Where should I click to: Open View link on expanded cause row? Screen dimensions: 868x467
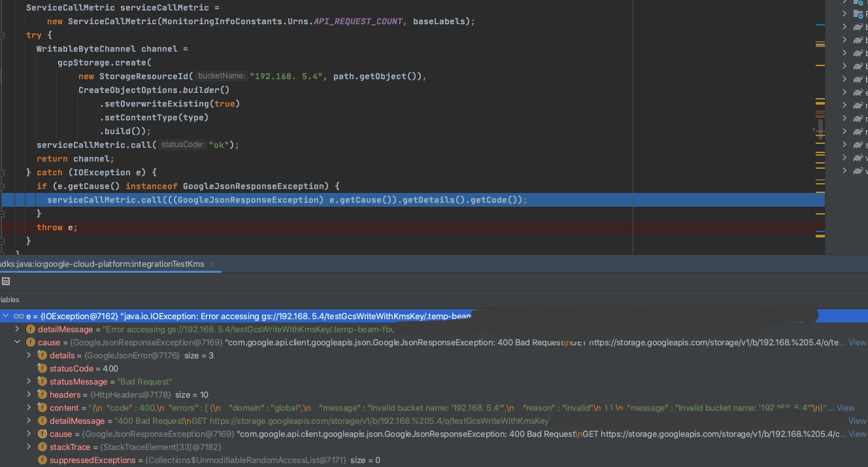tap(857, 342)
